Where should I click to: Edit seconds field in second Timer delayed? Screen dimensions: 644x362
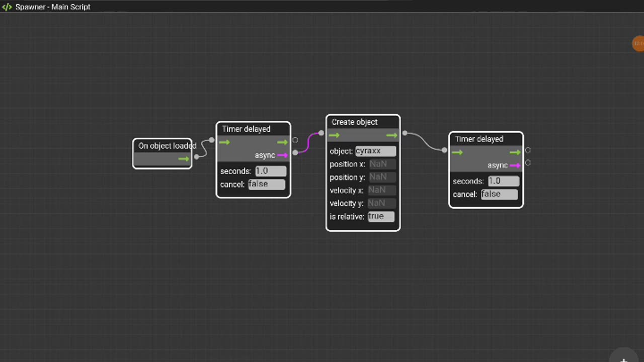coord(503,181)
